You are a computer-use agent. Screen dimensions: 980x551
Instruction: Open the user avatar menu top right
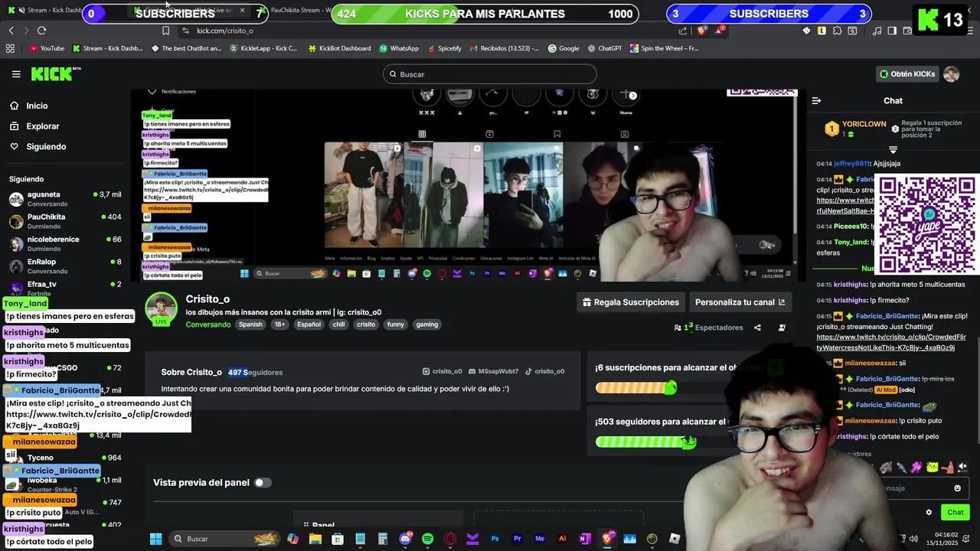(951, 74)
